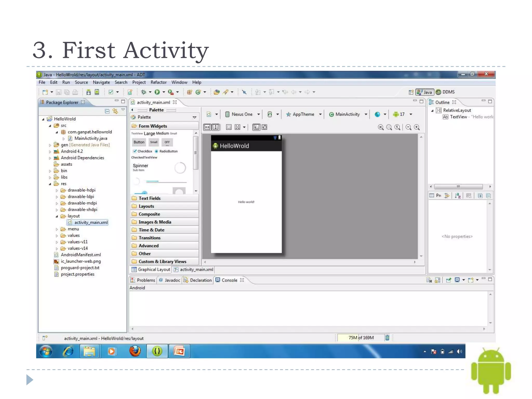Click the Button widget in palette
The height and width of the screenshot is (399, 532).
point(139,142)
